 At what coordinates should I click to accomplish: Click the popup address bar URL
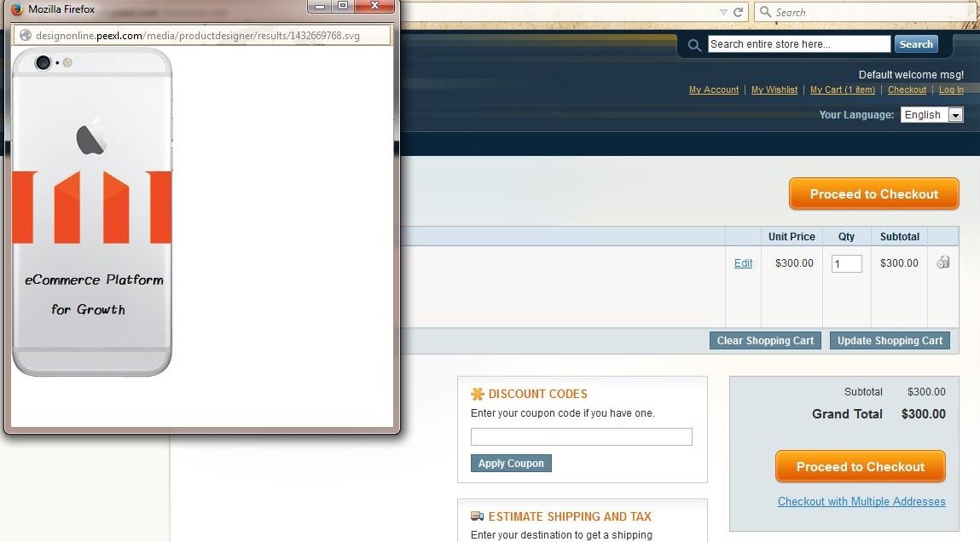click(x=198, y=36)
